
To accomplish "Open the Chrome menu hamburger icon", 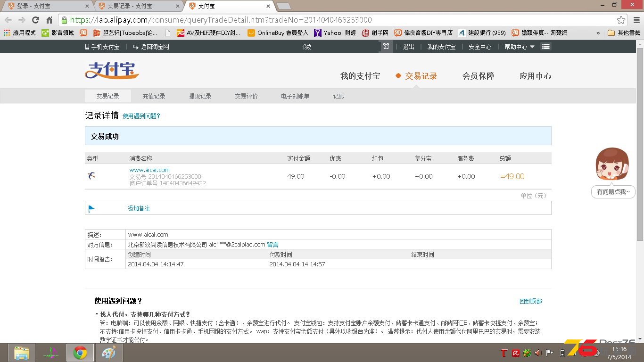I will point(636,20).
